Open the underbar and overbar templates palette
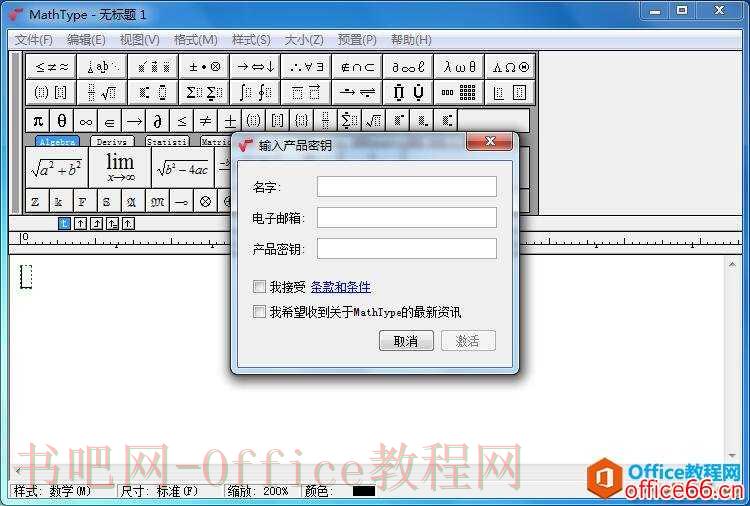The width and height of the screenshot is (750, 506). [306, 92]
